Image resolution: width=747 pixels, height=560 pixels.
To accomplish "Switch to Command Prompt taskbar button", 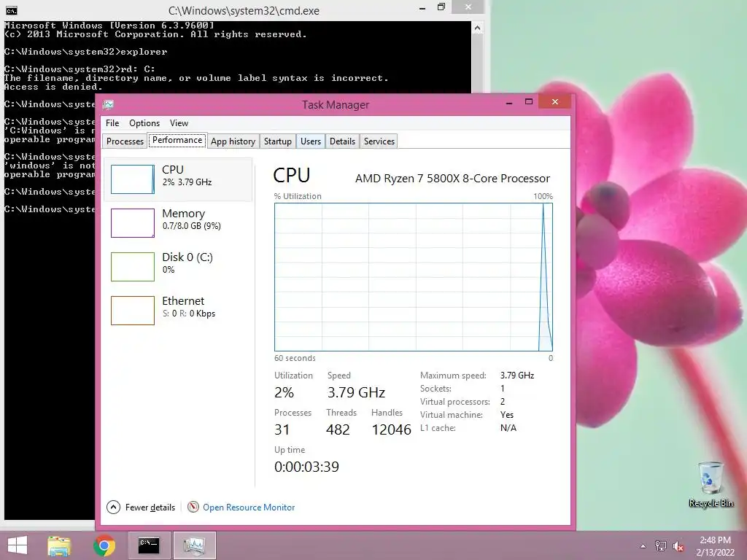I will [x=149, y=545].
